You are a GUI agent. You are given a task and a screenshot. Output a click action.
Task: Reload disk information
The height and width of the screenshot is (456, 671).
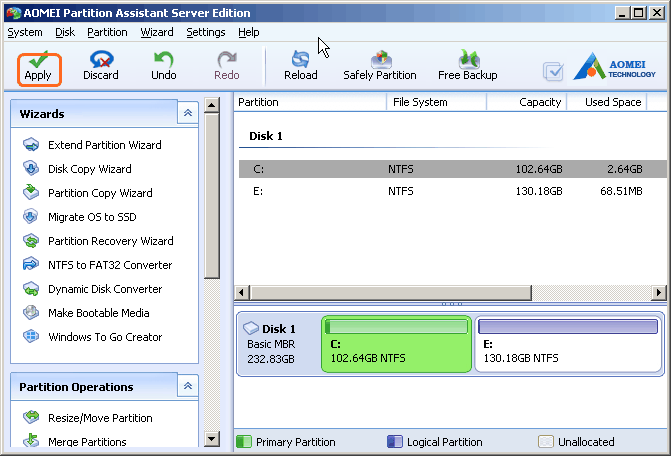pyautogui.click(x=300, y=67)
